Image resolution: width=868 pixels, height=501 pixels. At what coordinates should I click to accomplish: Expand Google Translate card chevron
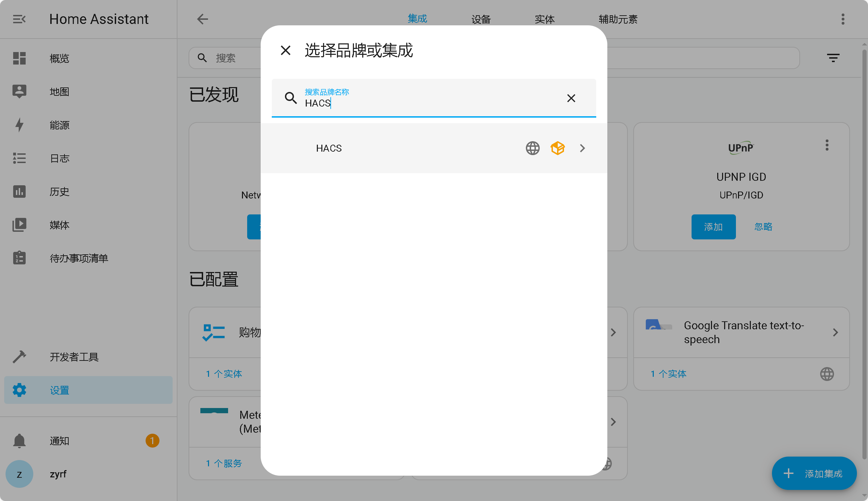835,332
